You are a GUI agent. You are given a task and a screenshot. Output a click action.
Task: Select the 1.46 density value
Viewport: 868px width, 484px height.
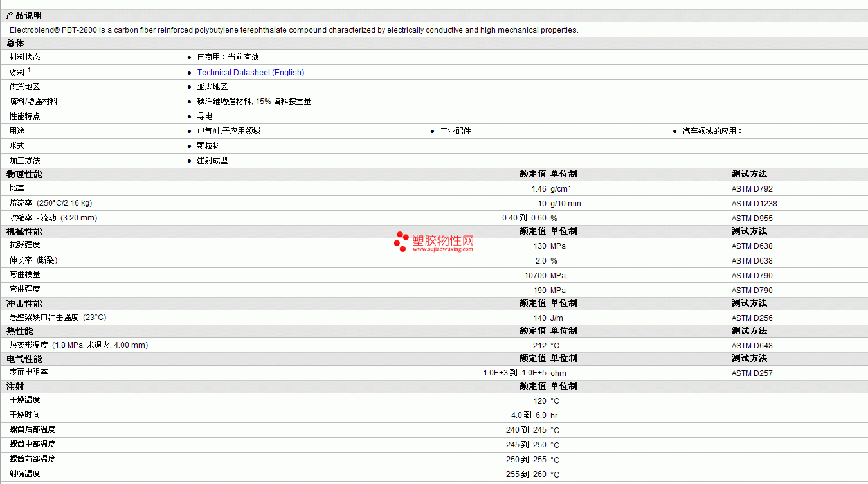click(539, 189)
